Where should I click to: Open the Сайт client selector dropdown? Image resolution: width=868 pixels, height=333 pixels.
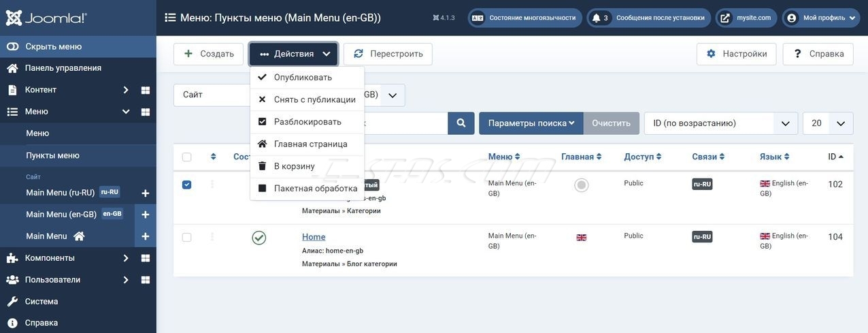pyautogui.click(x=212, y=95)
